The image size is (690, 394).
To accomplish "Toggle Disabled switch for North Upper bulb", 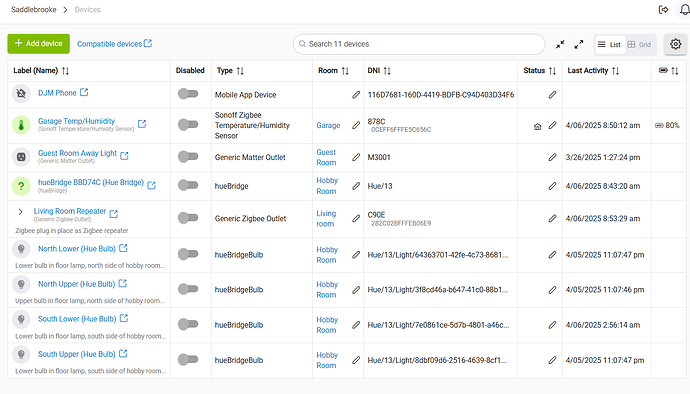I will coord(188,289).
